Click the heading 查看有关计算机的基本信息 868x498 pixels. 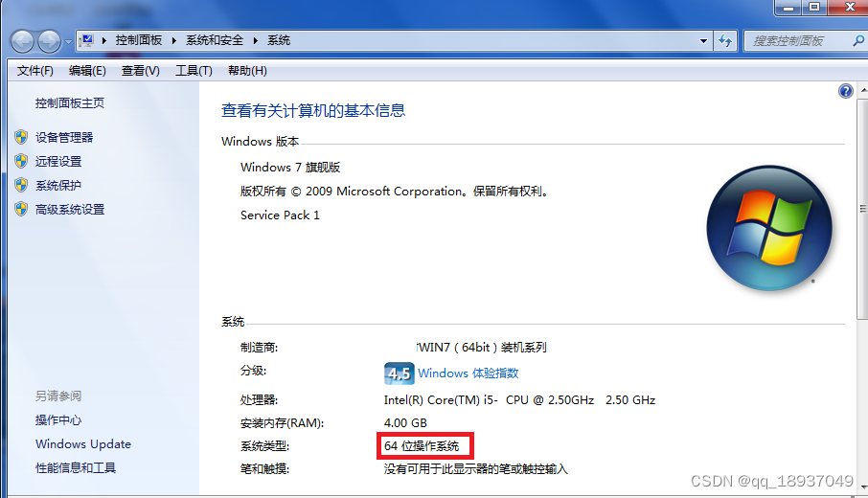pyautogui.click(x=313, y=111)
